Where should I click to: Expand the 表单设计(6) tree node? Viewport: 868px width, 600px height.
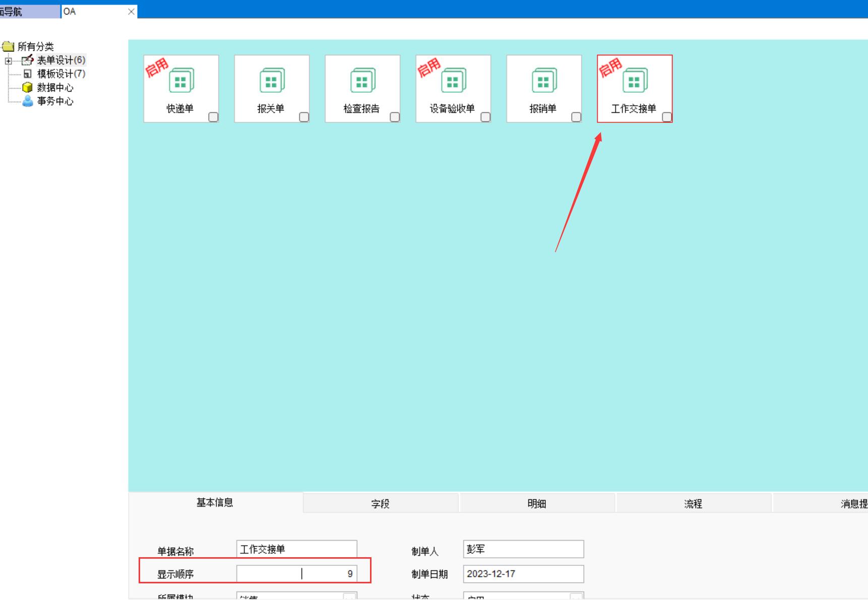coord(8,61)
